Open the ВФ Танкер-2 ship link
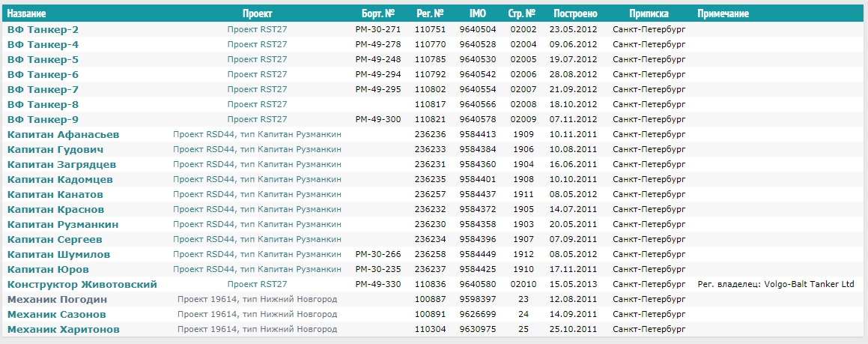Screen dimensions: 868x344 [43, 29]
